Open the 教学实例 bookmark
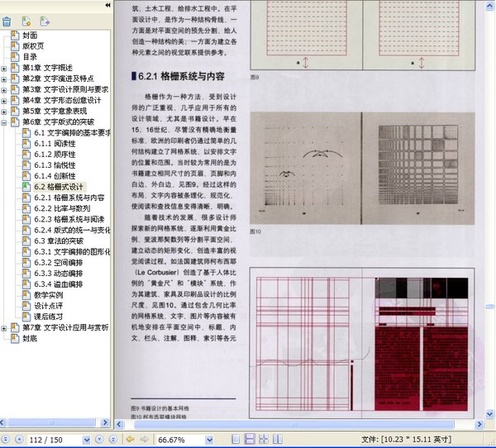 tap(49, 295)
